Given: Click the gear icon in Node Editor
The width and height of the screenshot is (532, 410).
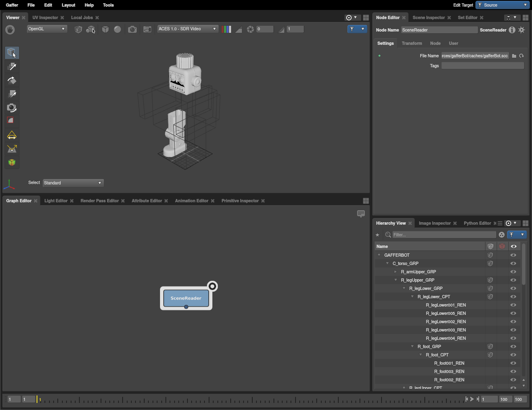Looking at the screenshot, I should (x=522, y=30).
